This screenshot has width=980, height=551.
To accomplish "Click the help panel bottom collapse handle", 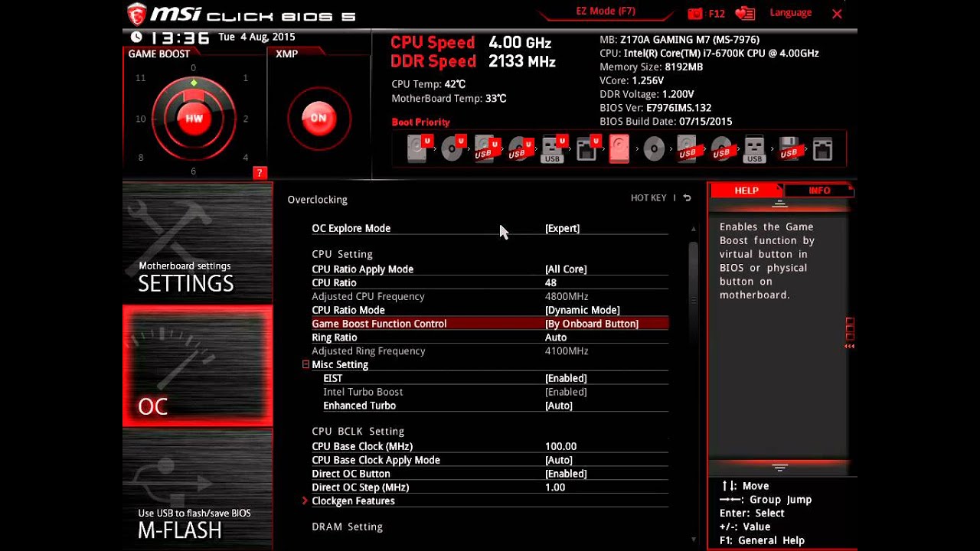I will tap(779, 467).
